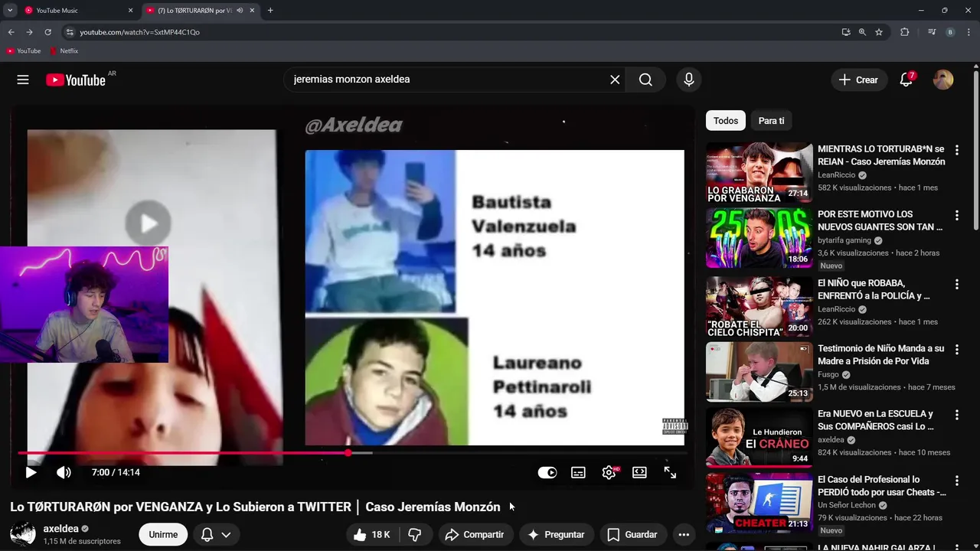
Task: Open the Preguntar AI button
Action: pyautogui.click(x=556, y=535)
